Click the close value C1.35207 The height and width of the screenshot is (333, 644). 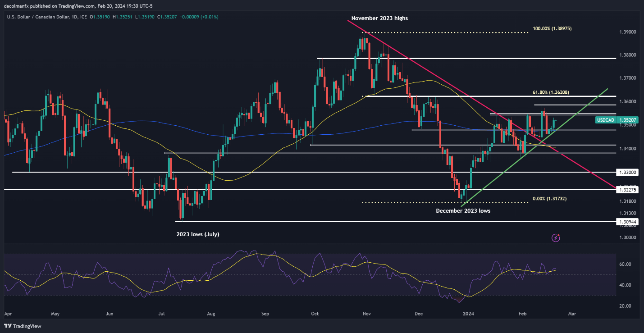[x=167, y=17]
